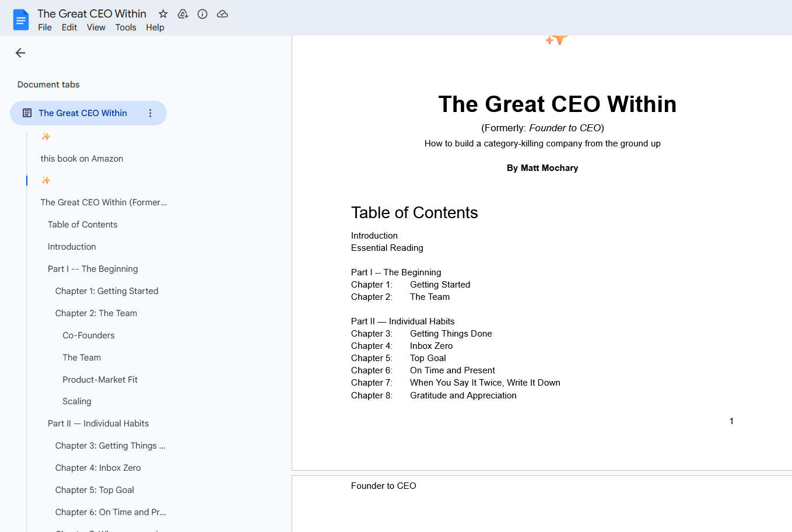
Task: Click Introduction link in document contents
Action: click(x=374, y=236)
